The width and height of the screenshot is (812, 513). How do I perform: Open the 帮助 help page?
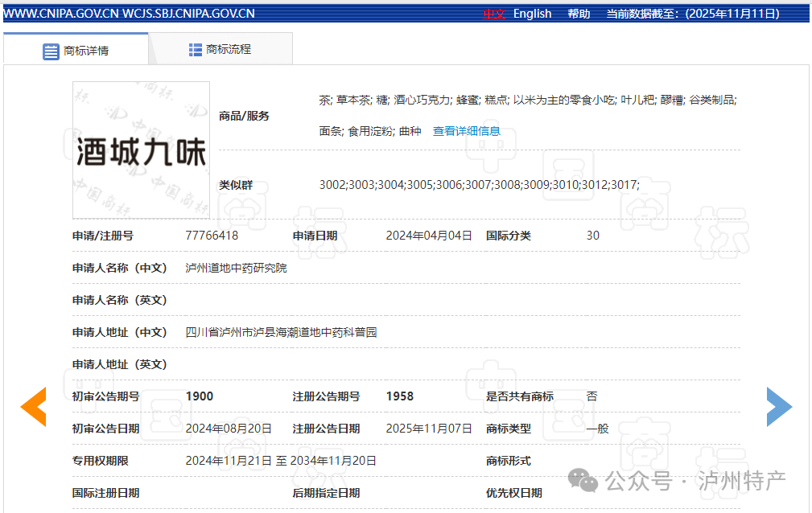coord(579,14)
